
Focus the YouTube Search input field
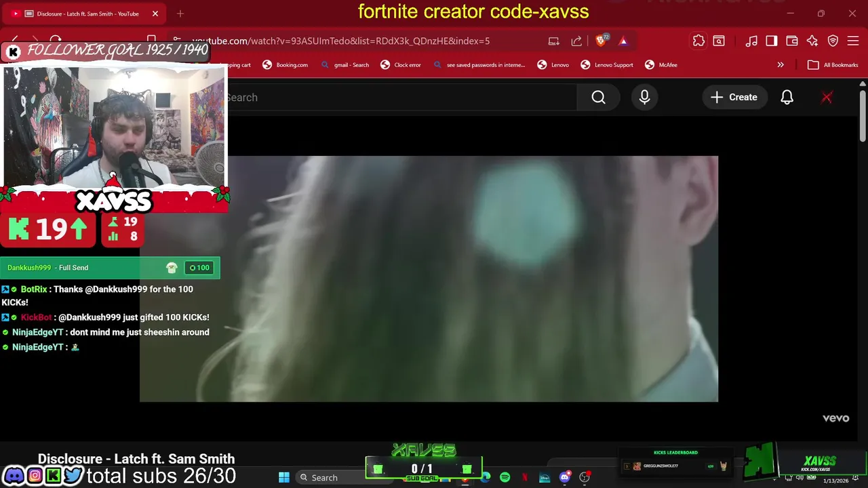[x=400, y=98]
